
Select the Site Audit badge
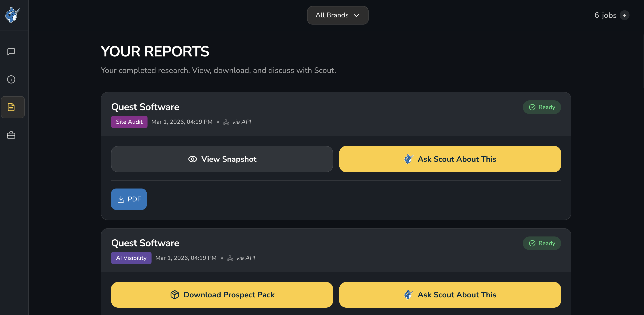click(129, 122)
